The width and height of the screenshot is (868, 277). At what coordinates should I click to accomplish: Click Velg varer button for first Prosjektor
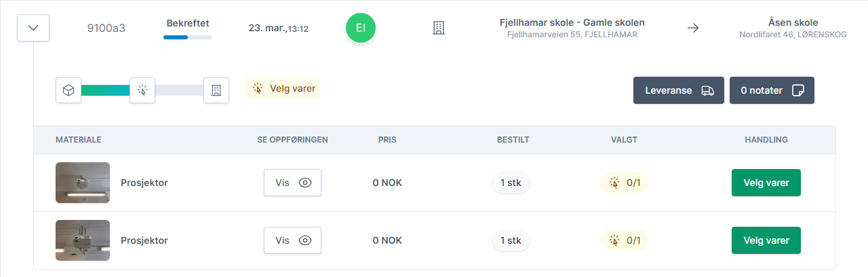tap(766, 183)
